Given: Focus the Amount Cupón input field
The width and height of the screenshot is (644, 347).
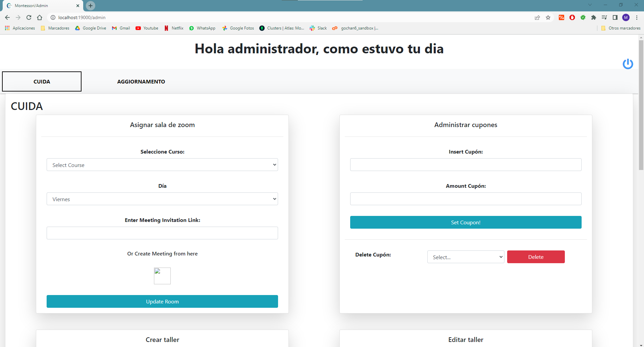Looking at the screenshot, I should (466, 199).
